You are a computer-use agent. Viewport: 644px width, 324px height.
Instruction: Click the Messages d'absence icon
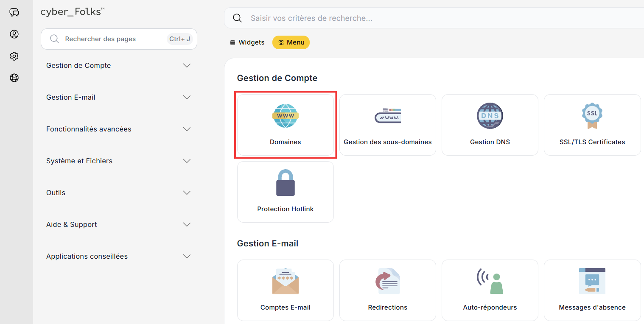pyautogui.click(x=592, y=281)
